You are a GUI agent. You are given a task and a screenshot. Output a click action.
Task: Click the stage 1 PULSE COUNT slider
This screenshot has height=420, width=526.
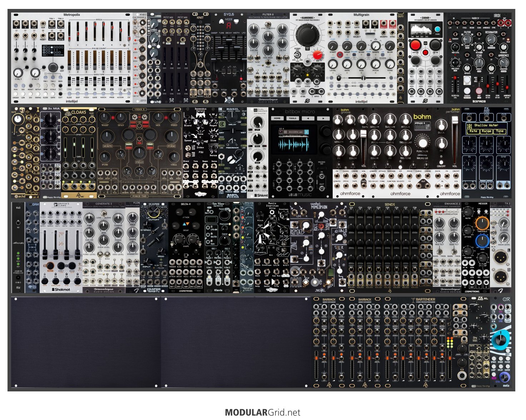[69, 60]
